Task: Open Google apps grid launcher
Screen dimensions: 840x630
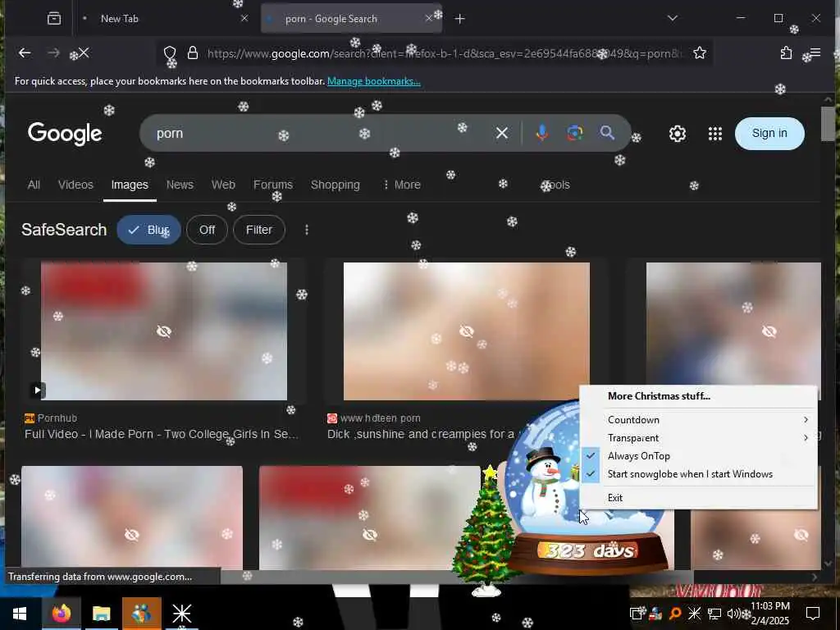Action: pyautogui.click(x=715, y=134)
